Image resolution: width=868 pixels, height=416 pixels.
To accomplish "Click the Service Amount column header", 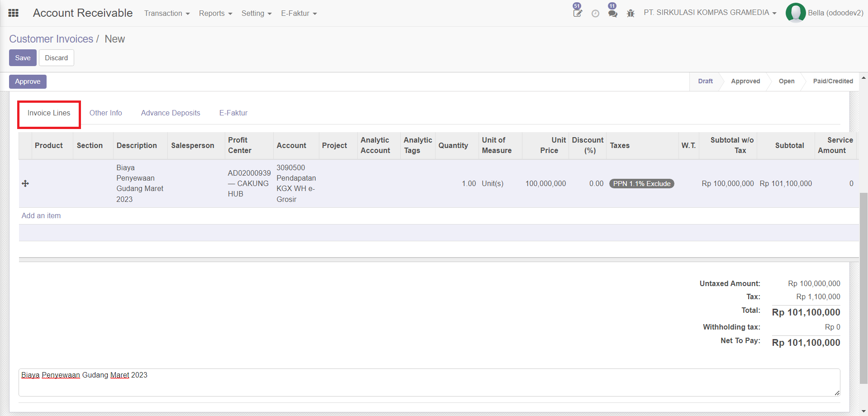I will [x=835, y=145].
